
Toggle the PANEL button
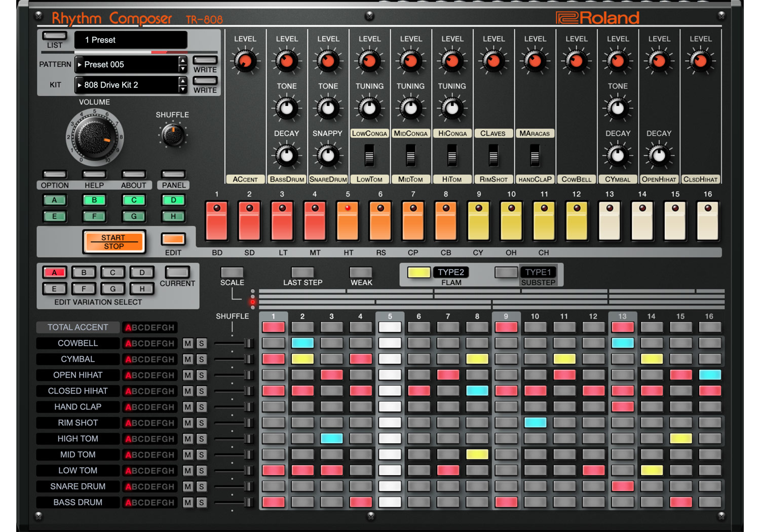point(173,174)
